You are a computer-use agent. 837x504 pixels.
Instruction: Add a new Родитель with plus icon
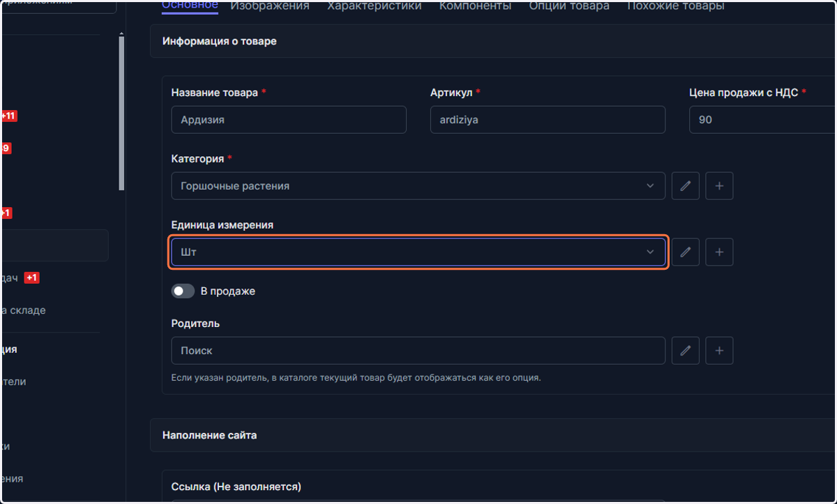719,351
